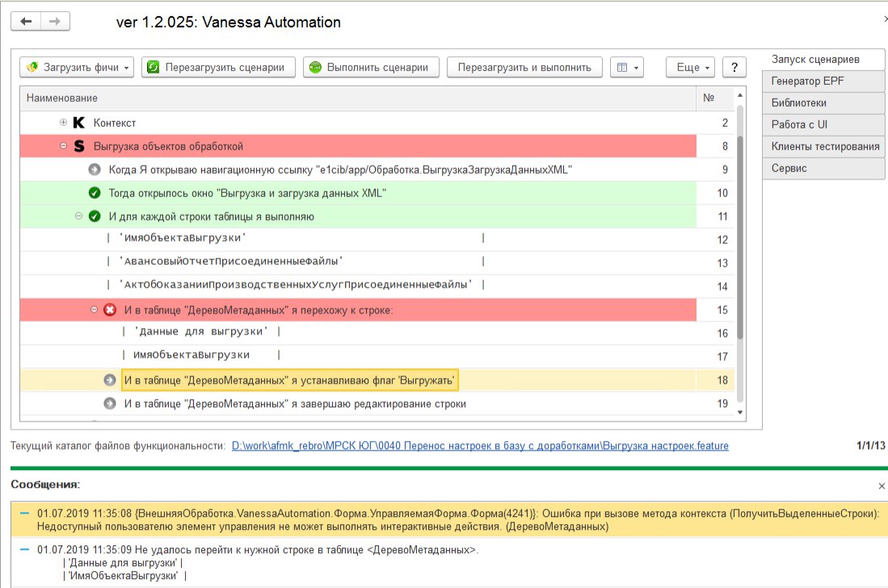Click the gray arrow icon at row 19
Image resolution: width=888 pixels, height=588 pixels.
pos(110,404)
